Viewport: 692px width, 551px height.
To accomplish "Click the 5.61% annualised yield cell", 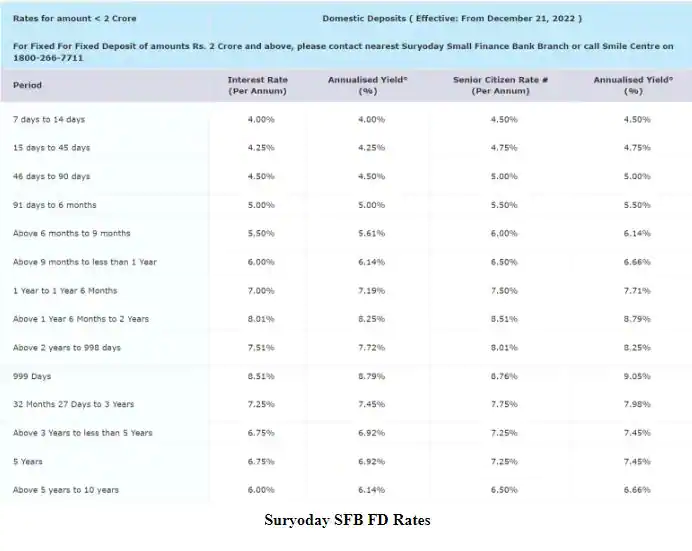I will pyautogui.click(x=372, y=233).
